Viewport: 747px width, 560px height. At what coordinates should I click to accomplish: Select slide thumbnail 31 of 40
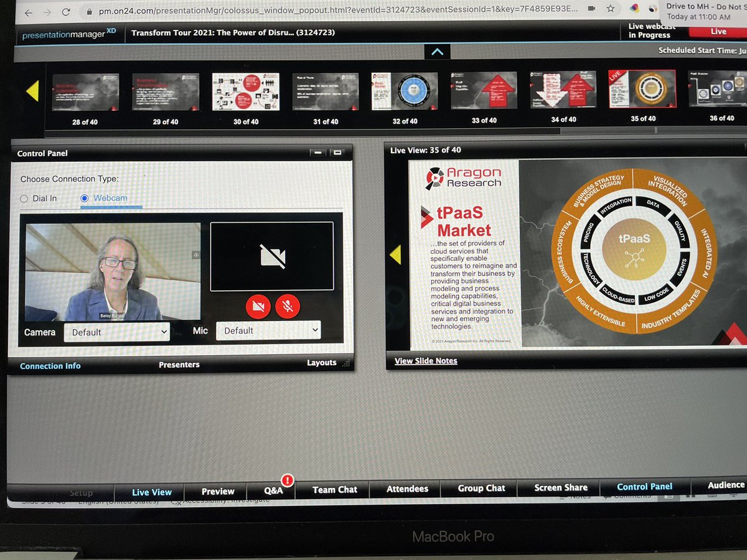[326, 92]
